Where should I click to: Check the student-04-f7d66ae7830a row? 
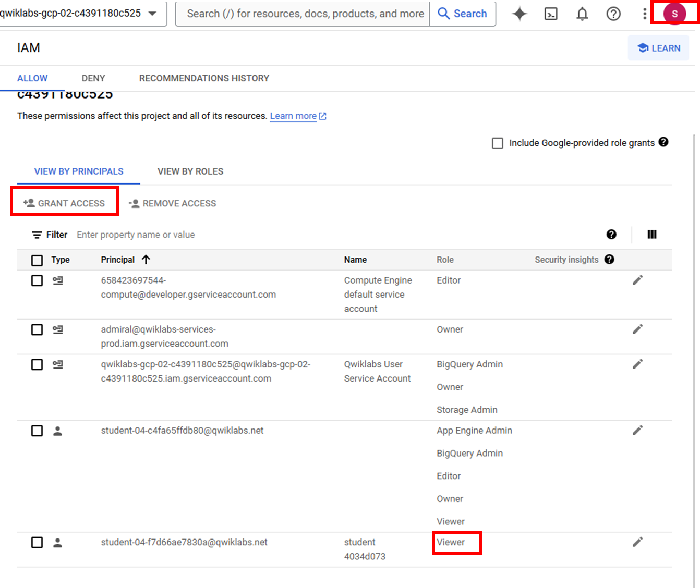point(37,543)
